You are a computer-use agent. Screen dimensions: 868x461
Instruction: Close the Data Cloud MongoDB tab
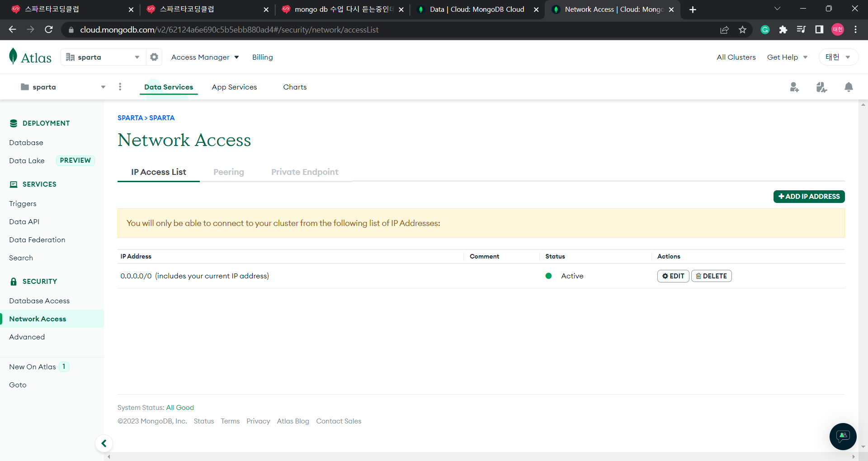pos(536,9)
